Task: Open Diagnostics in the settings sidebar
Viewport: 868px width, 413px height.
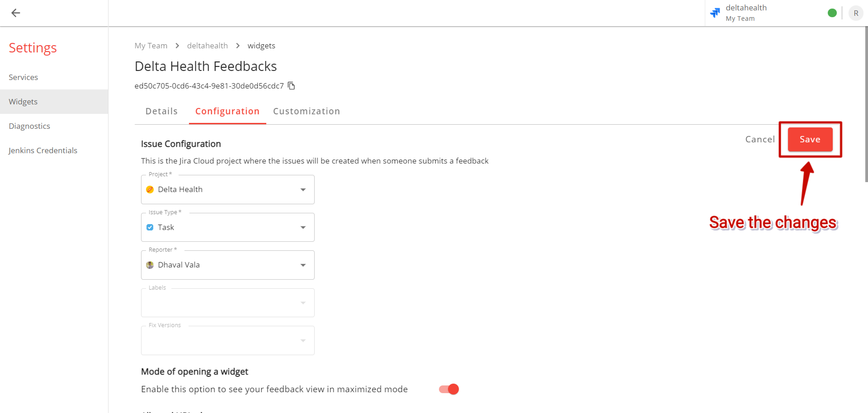Action: 29,126
